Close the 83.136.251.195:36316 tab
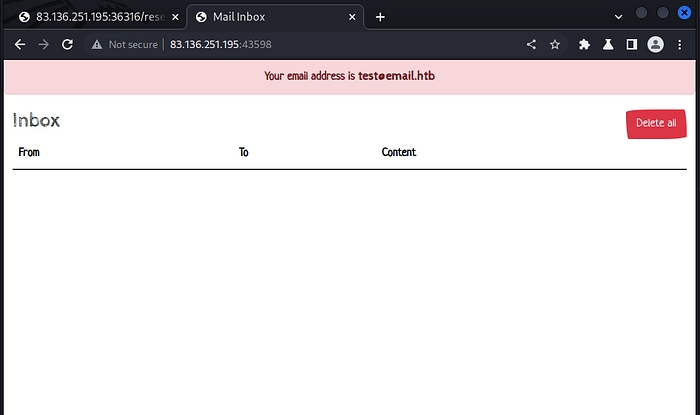The height and width of the screenshot is (415, 700). tap(175, 17)
